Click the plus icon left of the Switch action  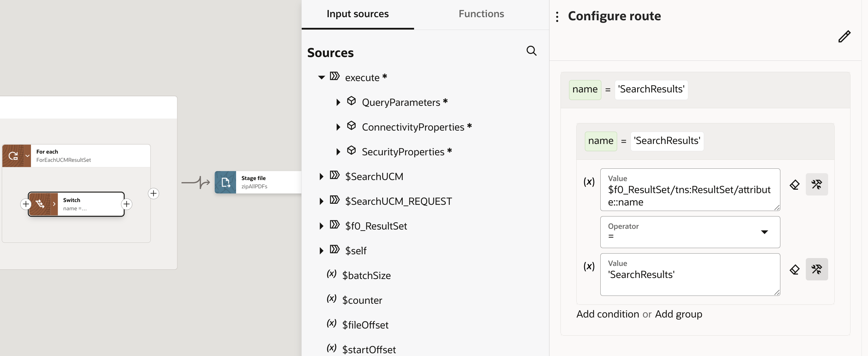pyautogui.click(x=26, y=204)
